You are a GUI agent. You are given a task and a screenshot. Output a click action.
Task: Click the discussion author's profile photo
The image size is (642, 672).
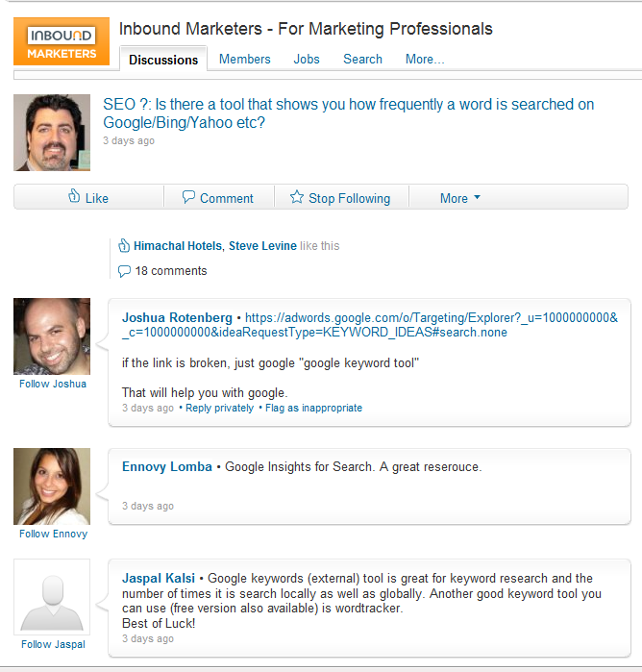coord(52,133)
